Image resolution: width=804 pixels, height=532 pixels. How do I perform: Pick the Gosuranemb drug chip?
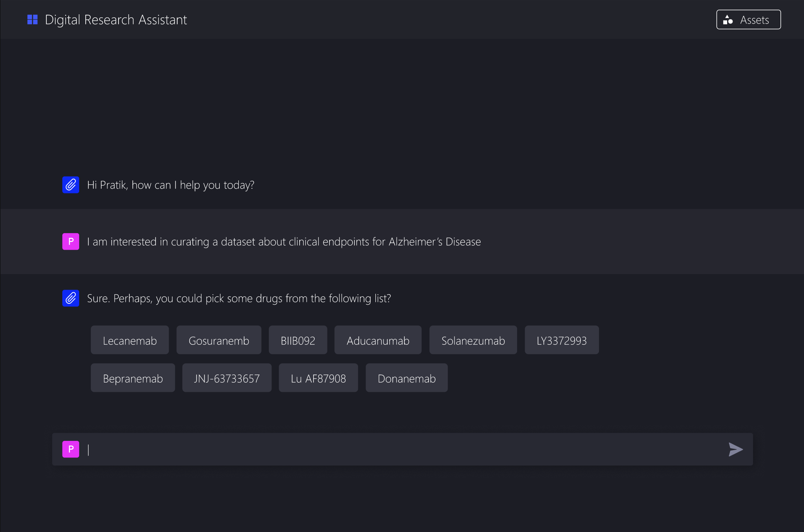pos(219,340)
